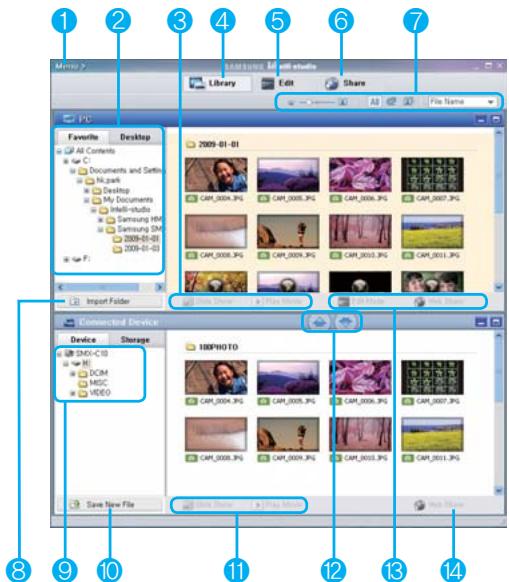Click the small thumbnail size icon

pos(291,102)
